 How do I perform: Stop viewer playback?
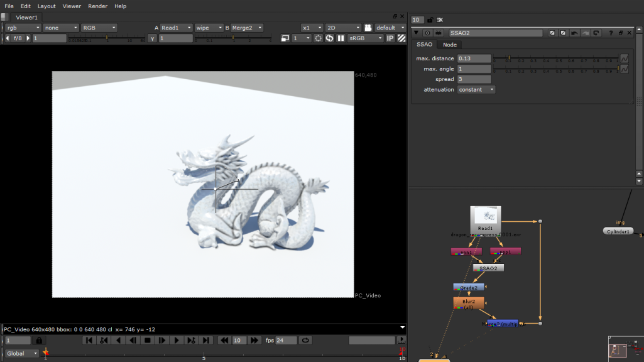(x=148, y=340)
